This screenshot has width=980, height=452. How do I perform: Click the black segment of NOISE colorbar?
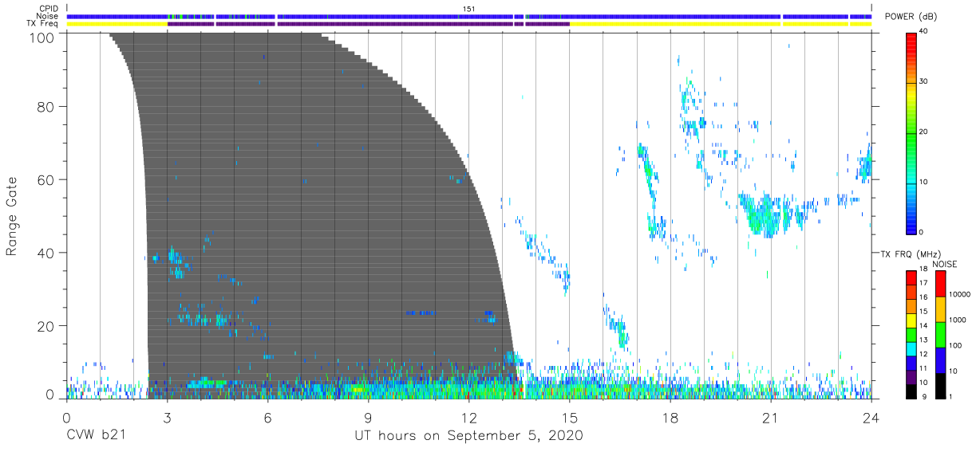(x=940, y=384)
